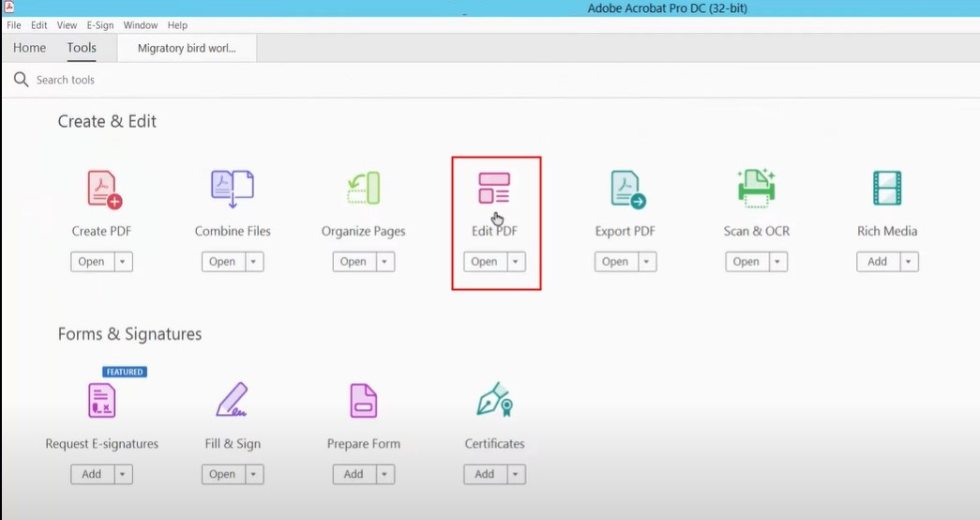Open the Organize Pages icon
The height and width of the screenshot is (520, 980).
click(363, 189)
